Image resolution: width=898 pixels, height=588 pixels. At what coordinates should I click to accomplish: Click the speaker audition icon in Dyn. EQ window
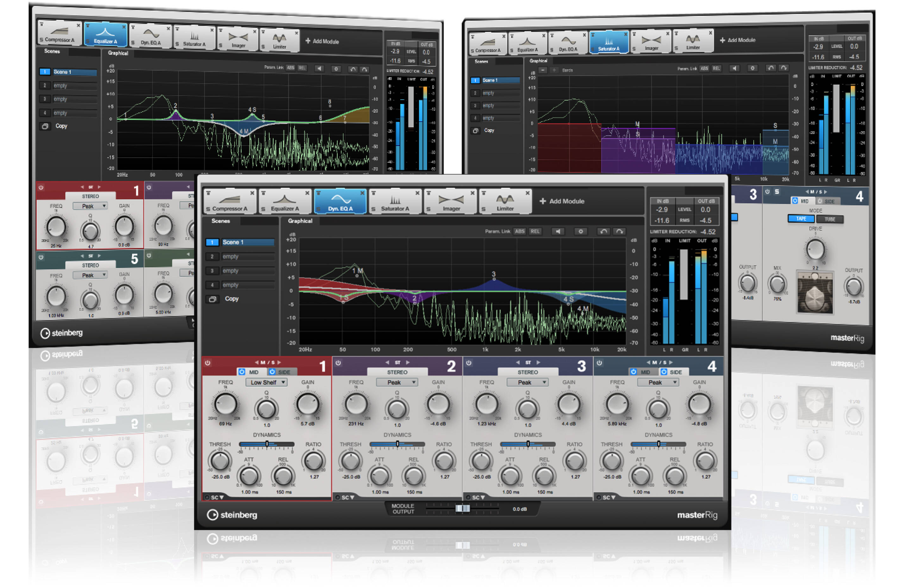(x=558, y=232)
